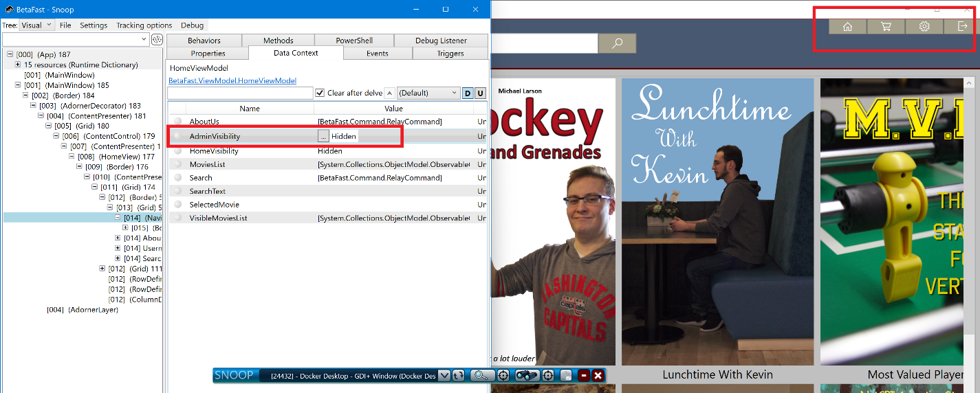
Task: Switch to the Methods tab
Action: pyautogui.click(x=279, y=41)
